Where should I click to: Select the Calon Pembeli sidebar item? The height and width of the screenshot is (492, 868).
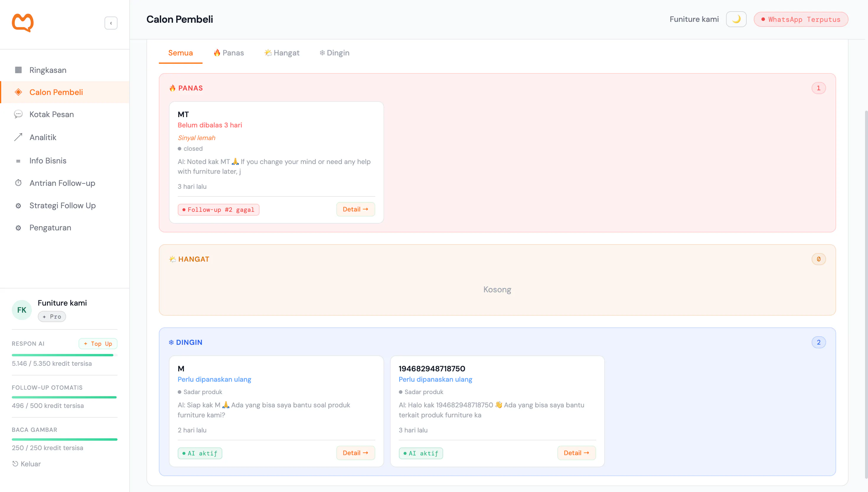tap(65, 92)
